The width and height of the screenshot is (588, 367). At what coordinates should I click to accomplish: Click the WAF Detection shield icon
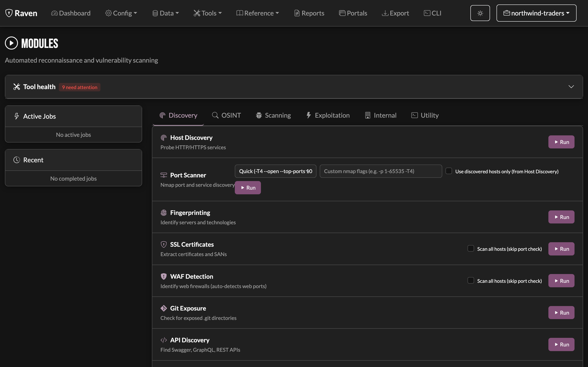pos(164,276)
